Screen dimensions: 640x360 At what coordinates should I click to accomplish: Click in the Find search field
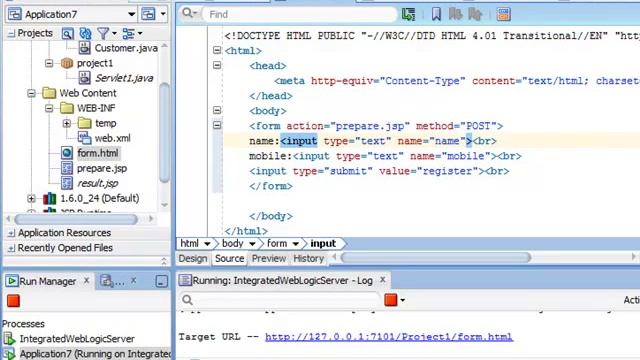click(x=300, y=14)
